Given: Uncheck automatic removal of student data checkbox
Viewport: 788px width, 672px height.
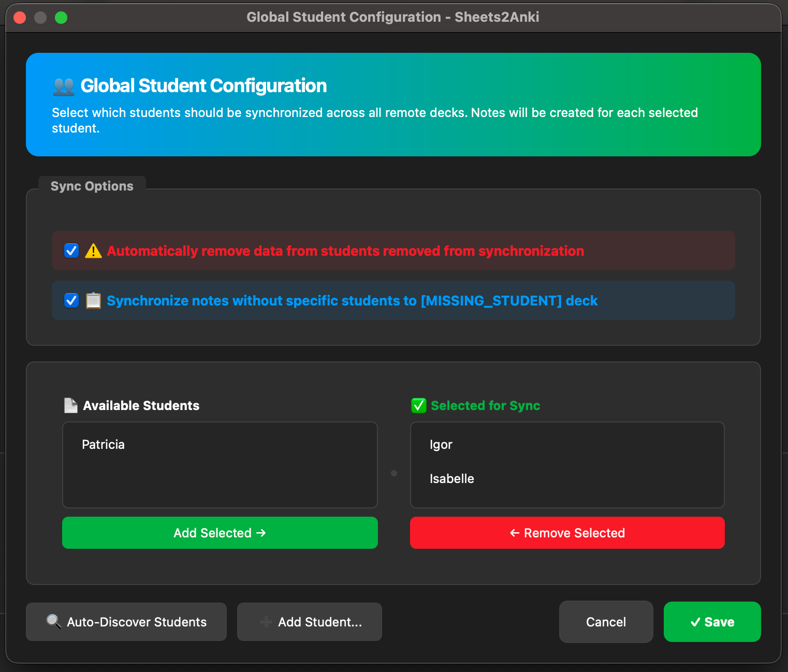Looking at the screenshot, I should click(71, 251).
